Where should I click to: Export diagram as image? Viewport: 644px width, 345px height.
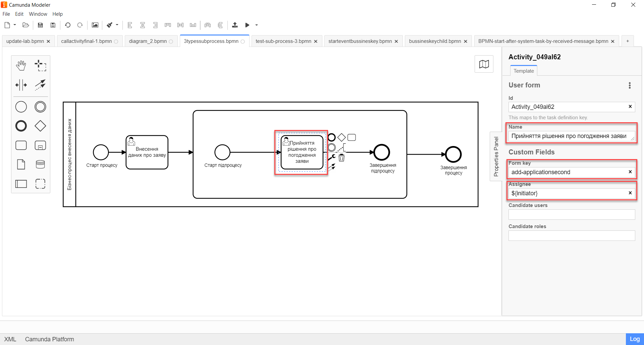click(95, 25)
